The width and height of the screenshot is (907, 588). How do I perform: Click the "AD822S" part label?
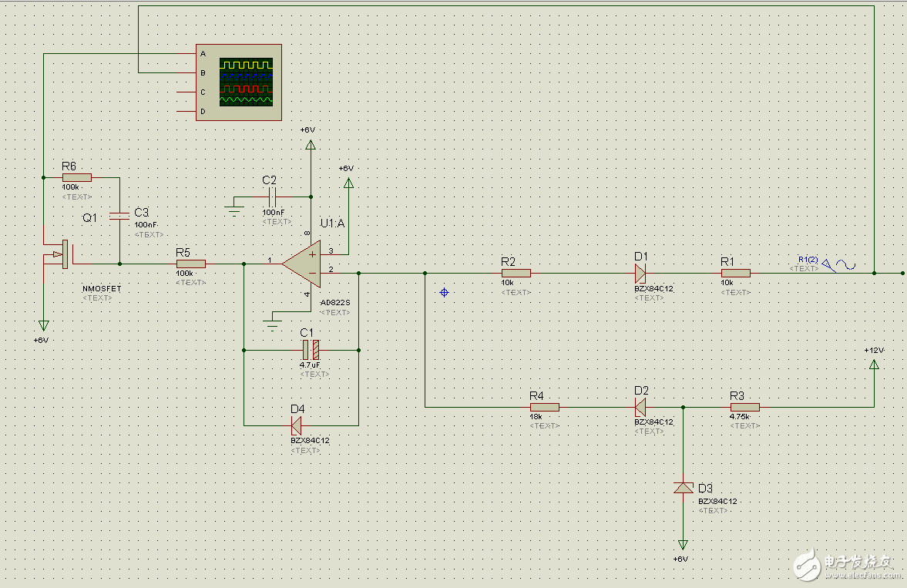pyautogui.click(x=335, y=302)
